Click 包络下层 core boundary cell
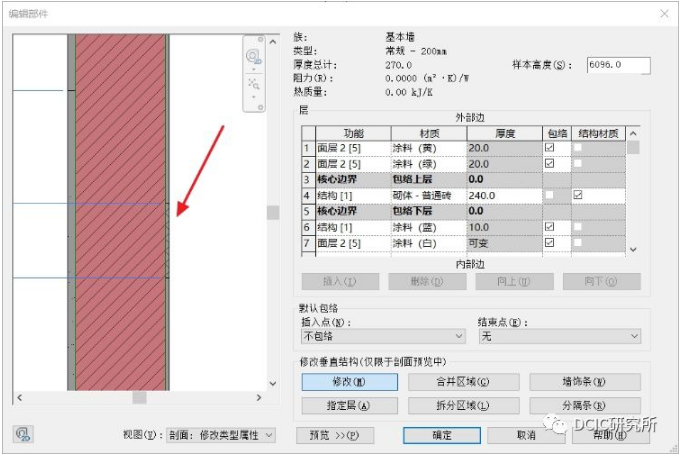Screen dimensions: 683x456 coord(429,211)
